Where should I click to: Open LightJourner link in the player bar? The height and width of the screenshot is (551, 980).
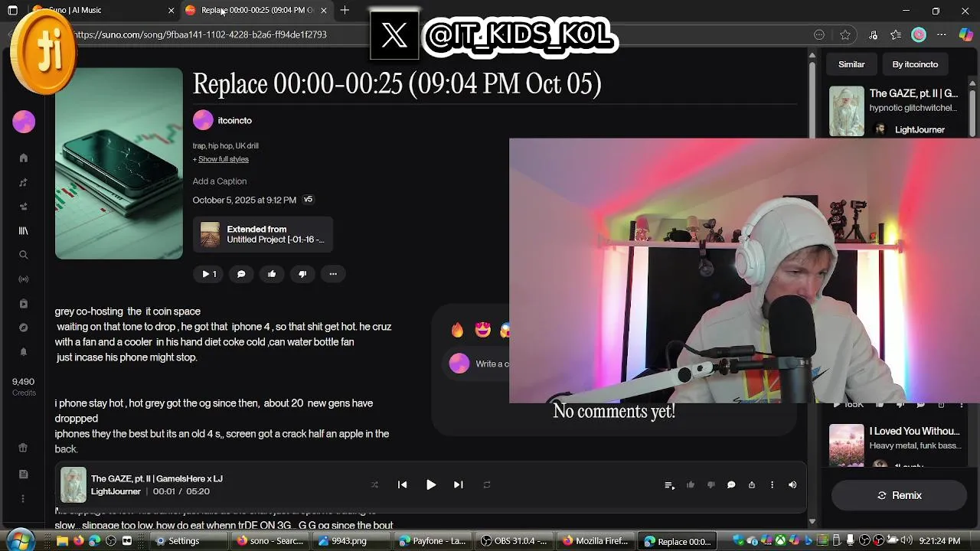[116, 491]
